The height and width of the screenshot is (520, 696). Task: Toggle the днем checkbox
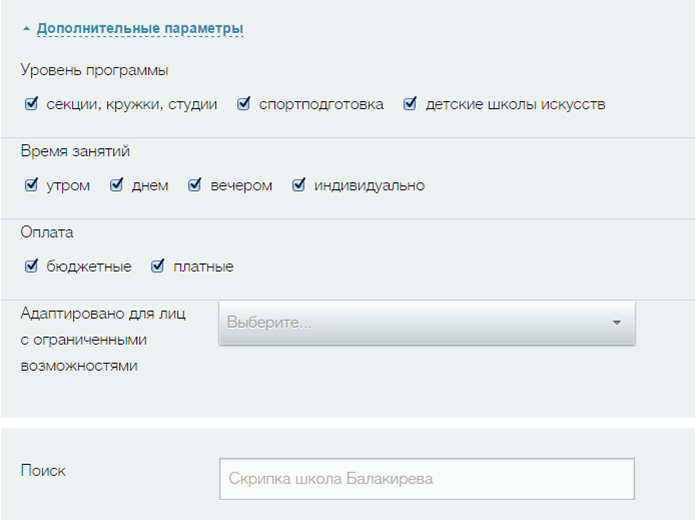pyautogui.click(x=116, y=185)
